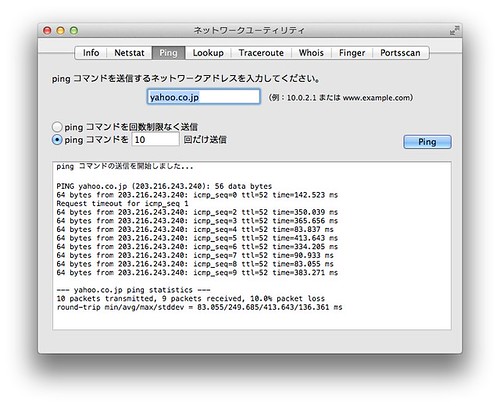Select the limited ping count radio button

[x=57, y=140]
